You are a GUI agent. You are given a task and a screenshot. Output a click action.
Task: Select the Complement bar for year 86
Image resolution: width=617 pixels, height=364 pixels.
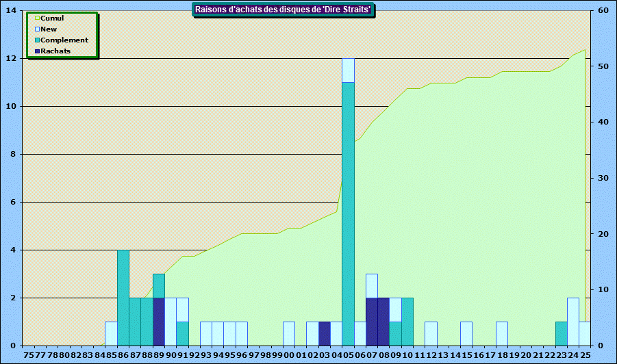click(x=123, y=298)
